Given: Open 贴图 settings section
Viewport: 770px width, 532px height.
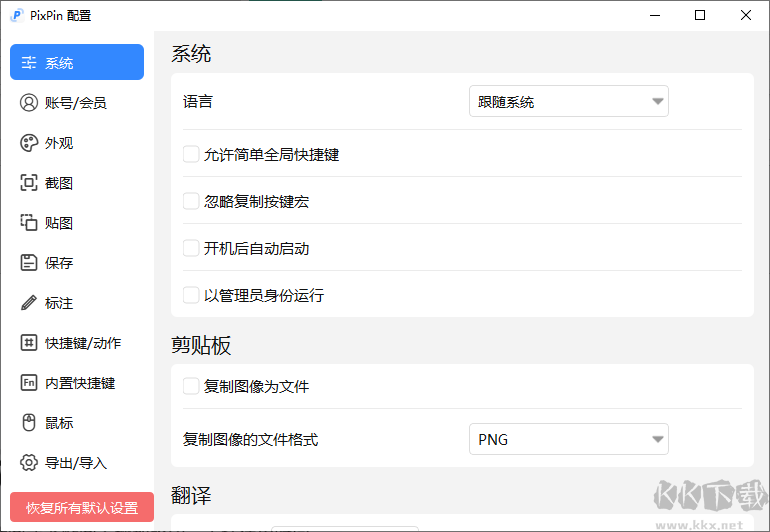Looking at the screenshot, I should tap(77, 223).
